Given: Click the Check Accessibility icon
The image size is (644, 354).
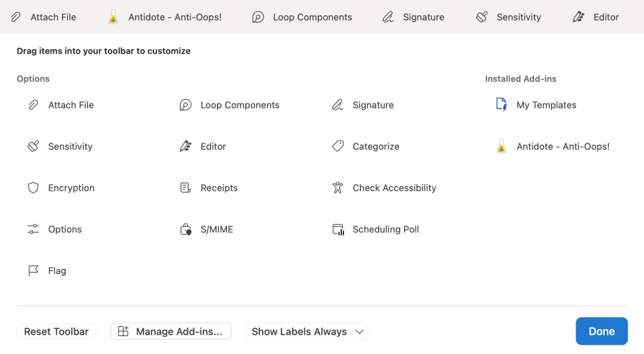Looking at the screenshot, I should (338, 188).
